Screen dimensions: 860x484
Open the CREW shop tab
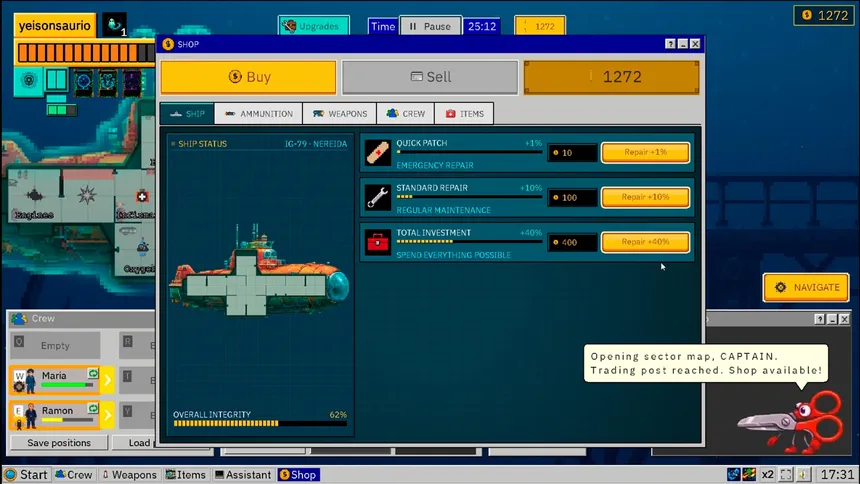406,114
